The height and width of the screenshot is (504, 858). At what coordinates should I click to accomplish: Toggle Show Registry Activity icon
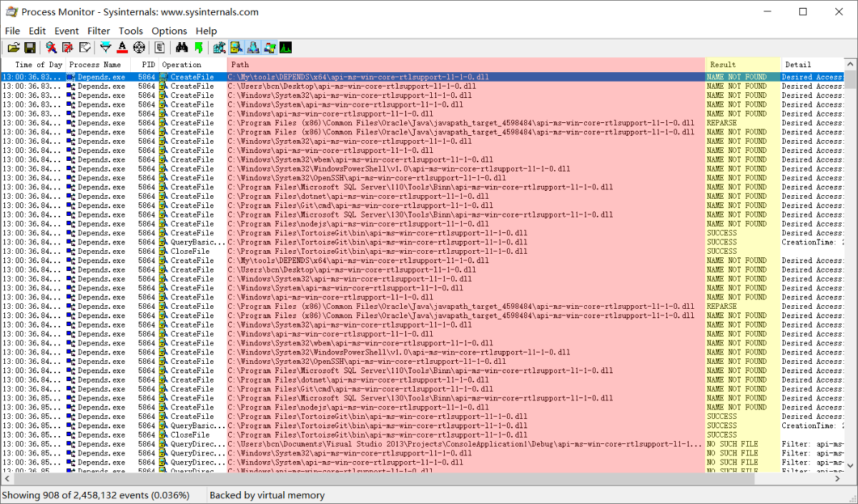(x=220, y=48)
